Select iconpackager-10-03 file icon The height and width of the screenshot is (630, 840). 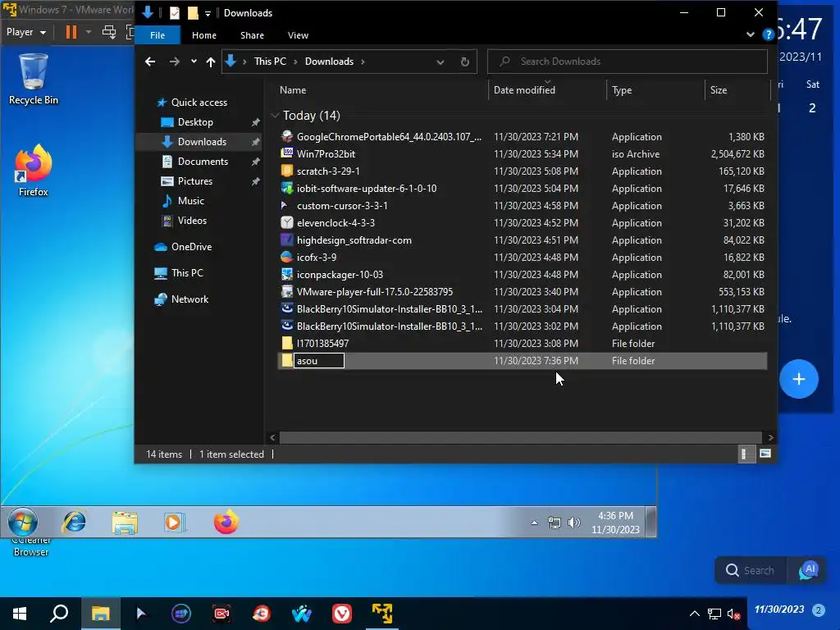tap(287, 274)
